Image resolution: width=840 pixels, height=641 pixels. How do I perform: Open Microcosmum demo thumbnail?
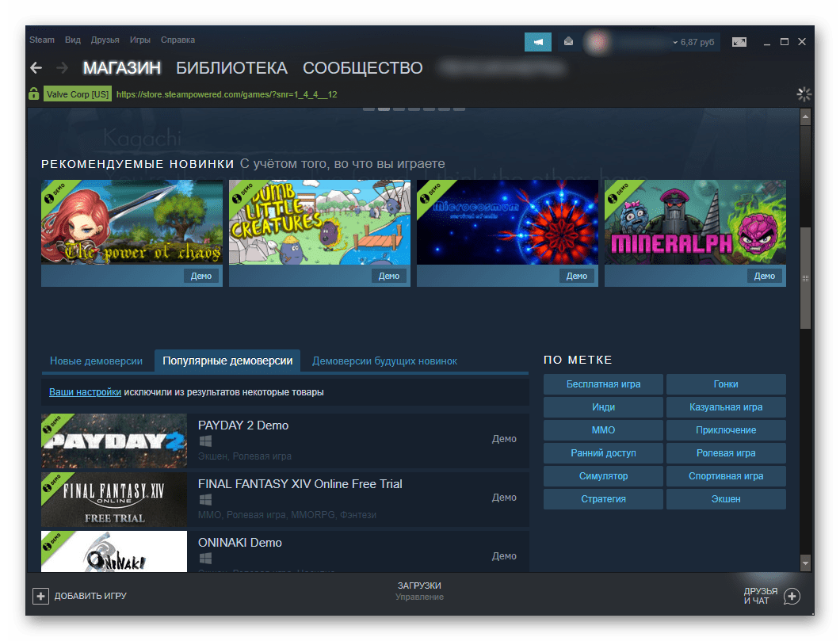(x=507, y=222)
